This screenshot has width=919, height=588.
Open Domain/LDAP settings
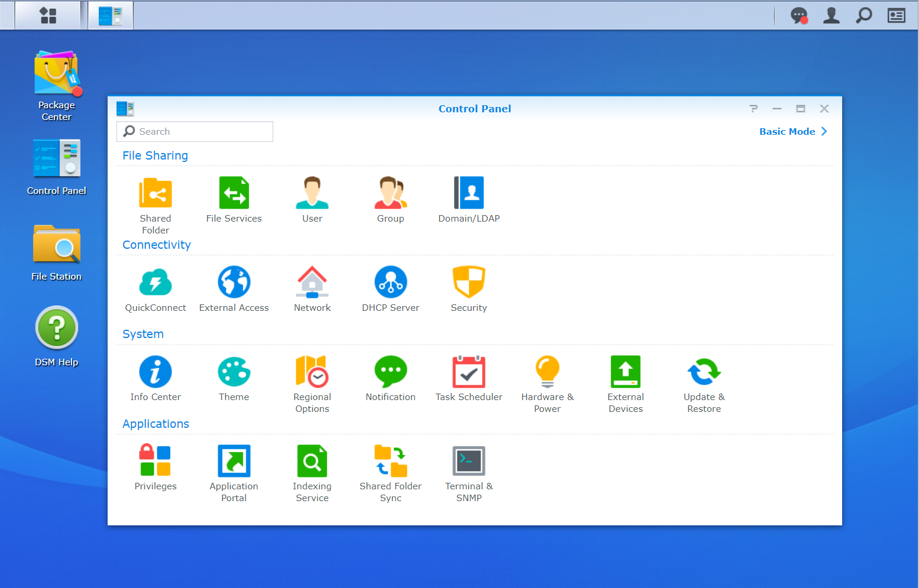[469, 193]
